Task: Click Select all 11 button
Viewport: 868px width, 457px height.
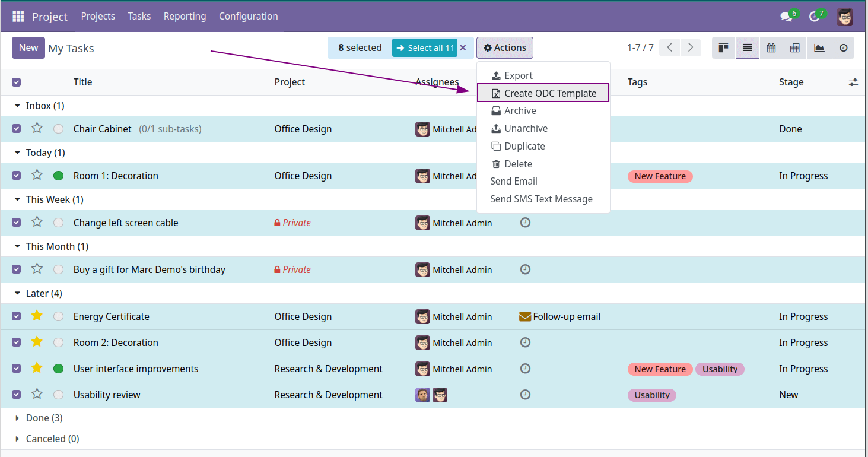Action: pyautogui.click(x=424, y=47)
